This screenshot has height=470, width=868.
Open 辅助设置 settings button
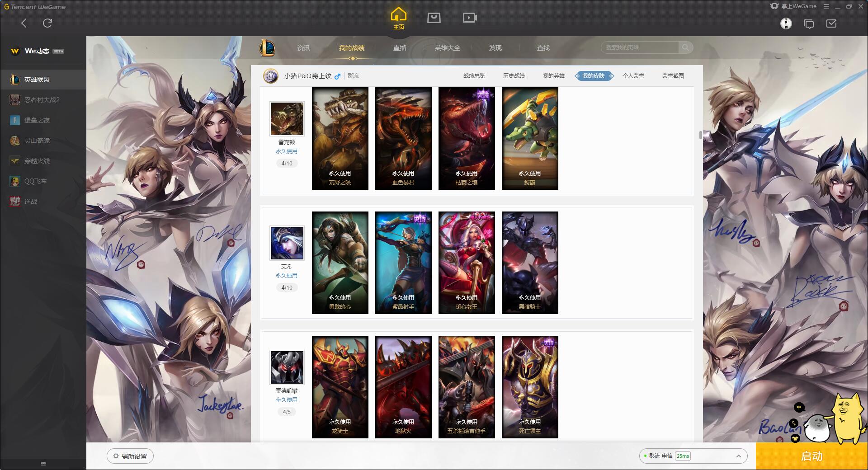[130, 456]
